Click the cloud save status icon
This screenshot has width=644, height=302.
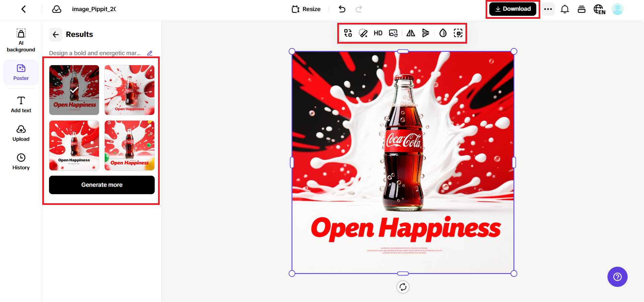[x=57, y=9]
